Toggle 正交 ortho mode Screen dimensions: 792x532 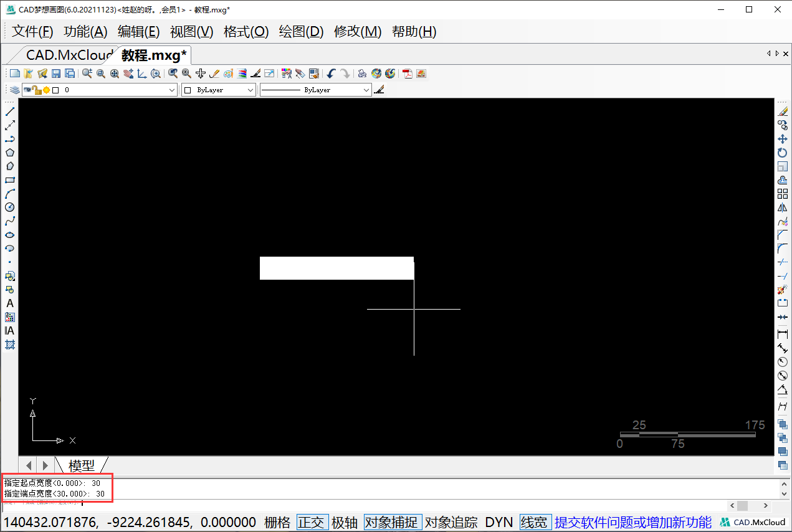(x=312, y=522)
